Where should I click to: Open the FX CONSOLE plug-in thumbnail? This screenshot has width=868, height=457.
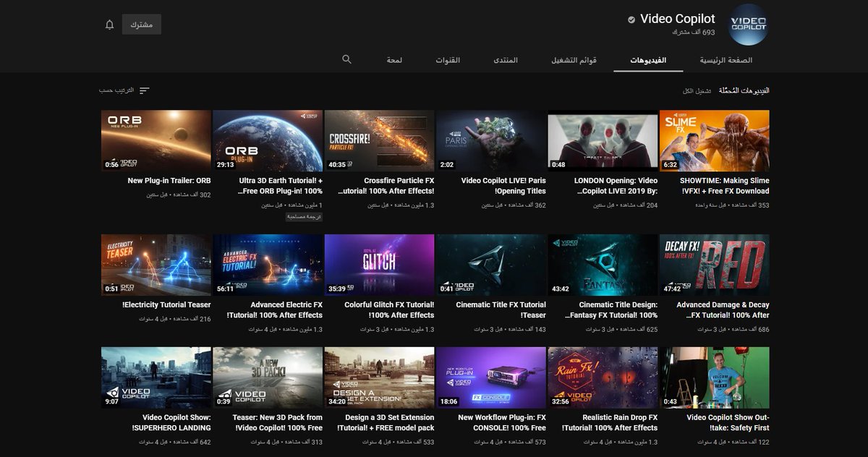[x=491, y=377]
